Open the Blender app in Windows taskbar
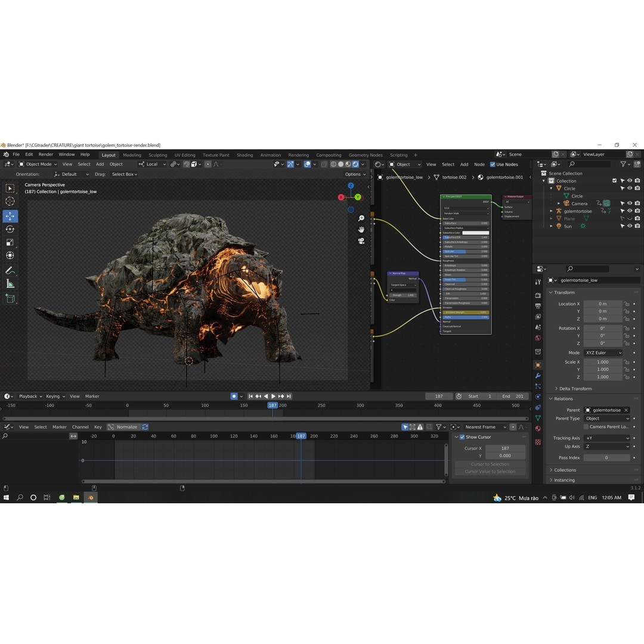The width and height of the screenshot is (644, 644). [91, 497]
